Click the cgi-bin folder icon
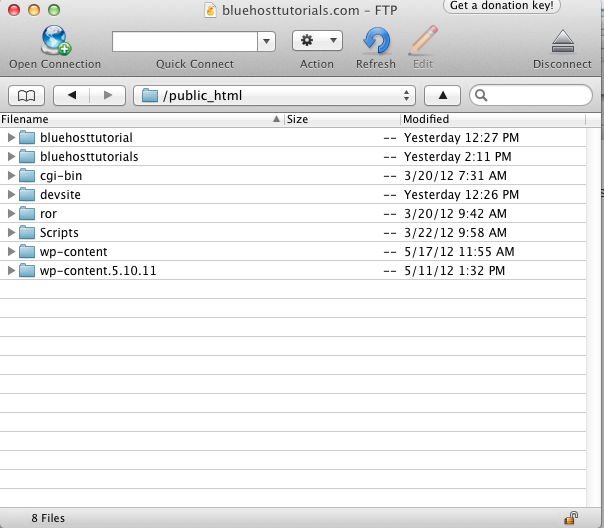This screenshot has width=604, height=528. pos(27,176)
